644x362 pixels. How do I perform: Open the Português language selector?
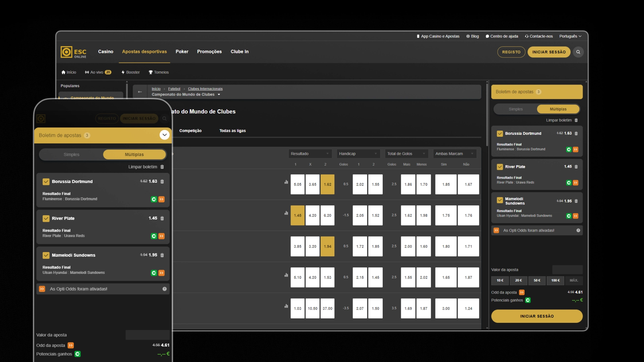[570, 36]
